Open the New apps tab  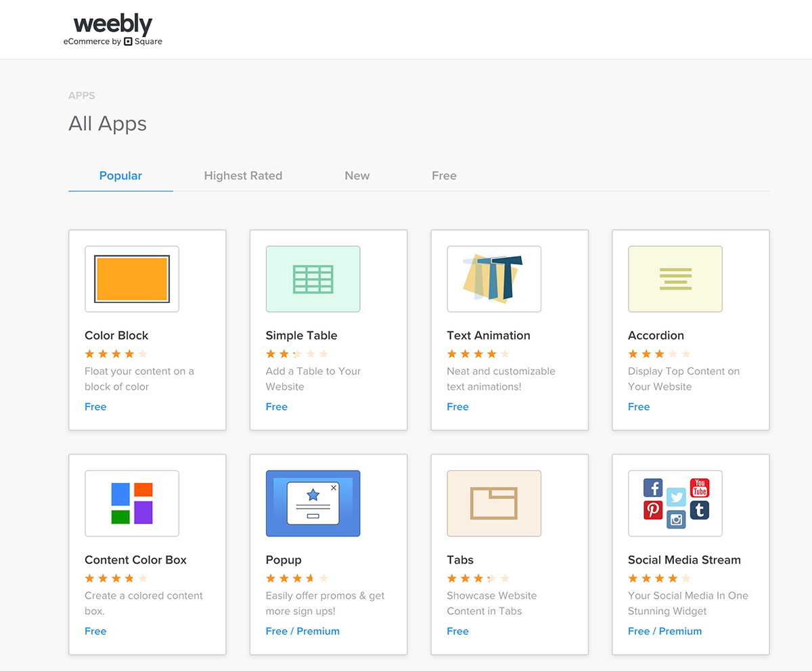(x=357, y=176)
